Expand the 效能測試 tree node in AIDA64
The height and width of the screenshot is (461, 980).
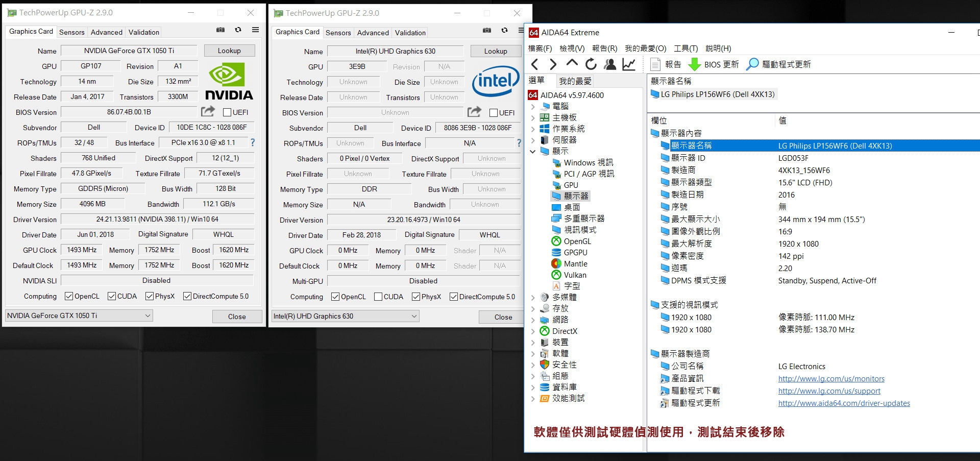pos(533,398)
